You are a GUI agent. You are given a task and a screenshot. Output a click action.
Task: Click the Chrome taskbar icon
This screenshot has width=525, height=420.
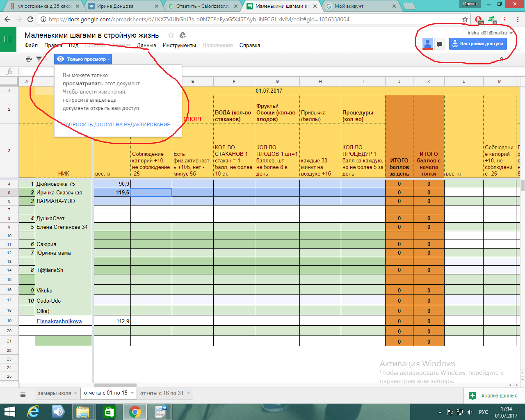[x=134, y=412]
